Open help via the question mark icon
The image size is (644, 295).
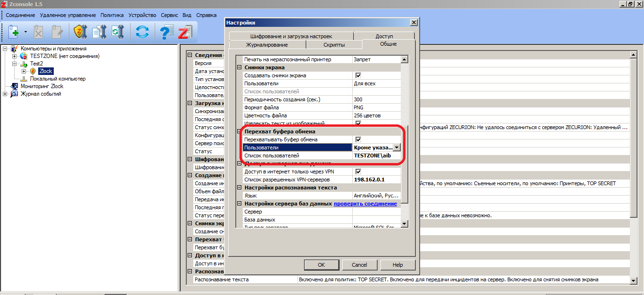pyautogui.click(x=166, y=32)
